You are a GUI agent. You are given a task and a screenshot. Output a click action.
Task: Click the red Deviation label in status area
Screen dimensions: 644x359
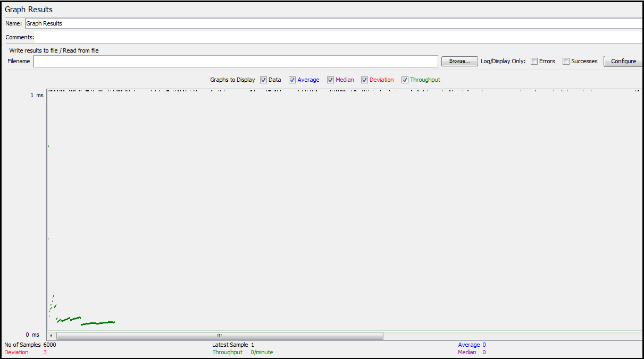pos(16,352)
